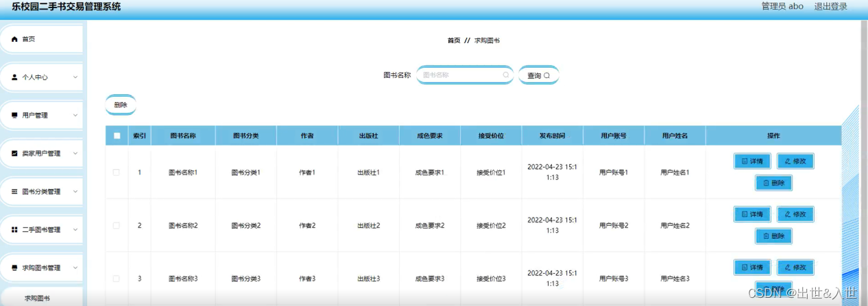The width and height of the screenshot is (868, 306).
Task: Click cell 用户账号3
Action: (614, 279)
